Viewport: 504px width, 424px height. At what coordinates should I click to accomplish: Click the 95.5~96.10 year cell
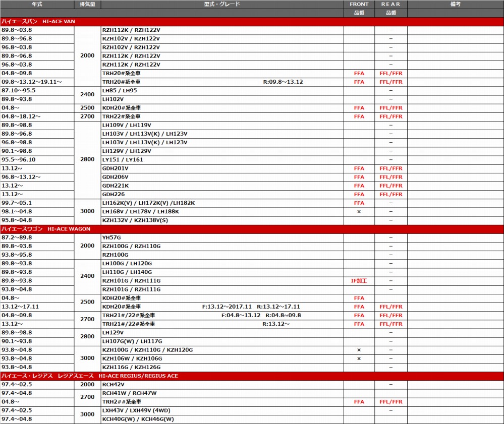[x=37, y=160]
